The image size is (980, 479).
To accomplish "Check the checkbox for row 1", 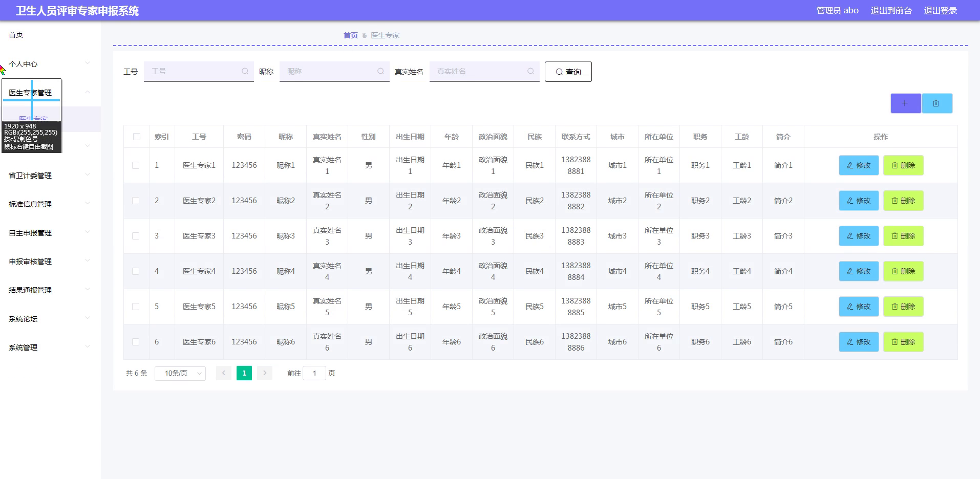I will click(x=136, y=165).
